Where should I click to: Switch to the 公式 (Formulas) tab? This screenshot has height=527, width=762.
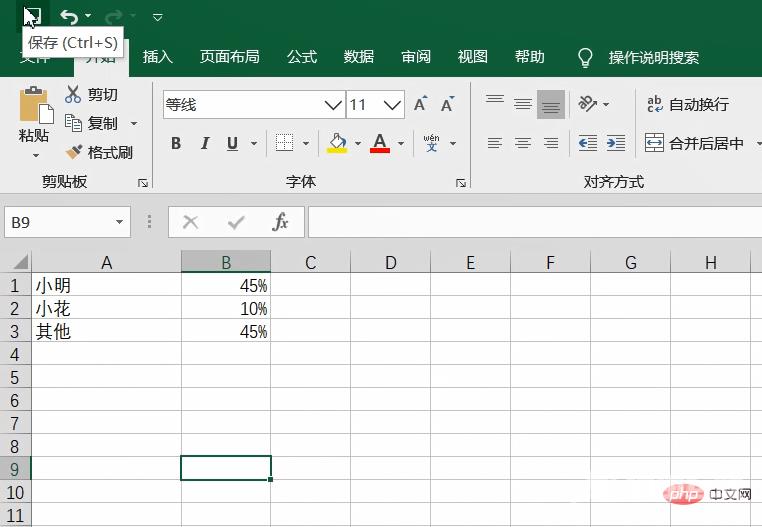coord(302,57)
